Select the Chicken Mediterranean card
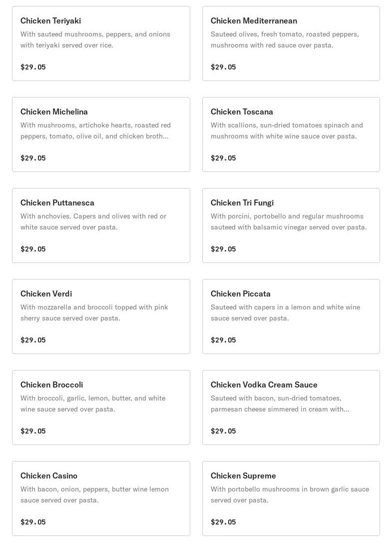 (254, 20)
